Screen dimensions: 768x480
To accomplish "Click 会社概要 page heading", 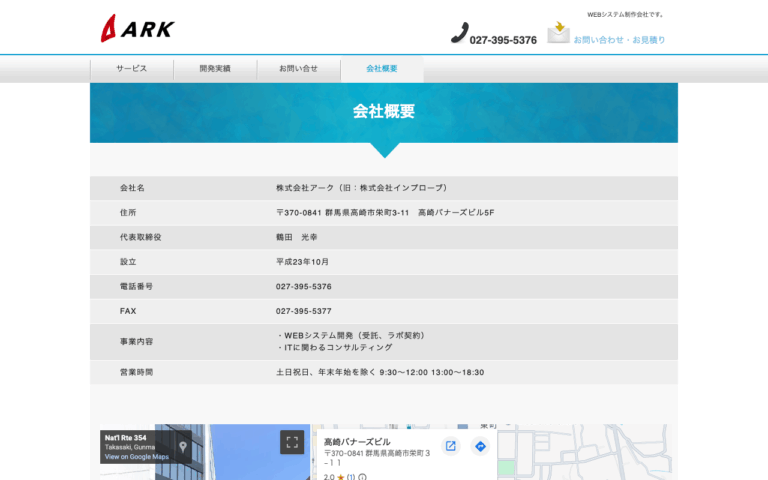I will [x=384, y=112].
